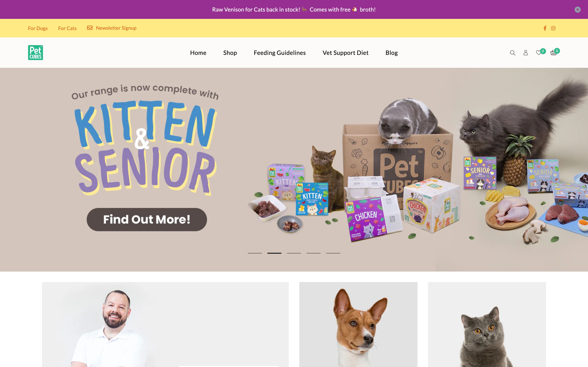Select the grey cat category thumbnail
The width and height of the screenshot is (588, 367).
(x=487, y=324)
